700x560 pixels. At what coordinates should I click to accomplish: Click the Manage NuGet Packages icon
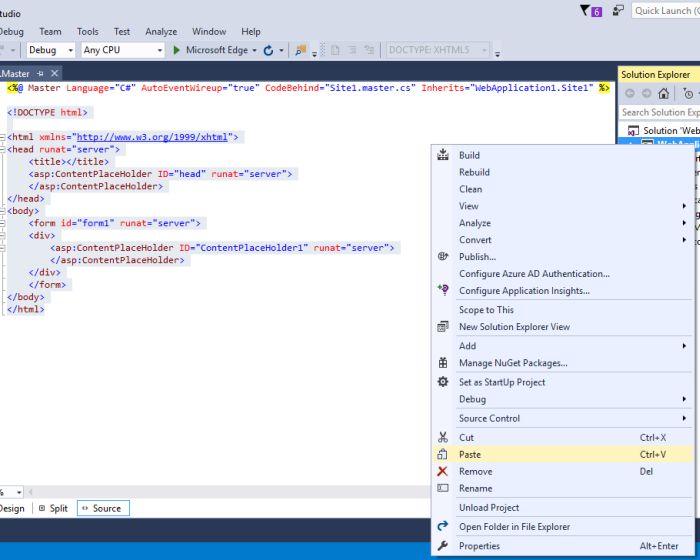[x=443, y=363]
